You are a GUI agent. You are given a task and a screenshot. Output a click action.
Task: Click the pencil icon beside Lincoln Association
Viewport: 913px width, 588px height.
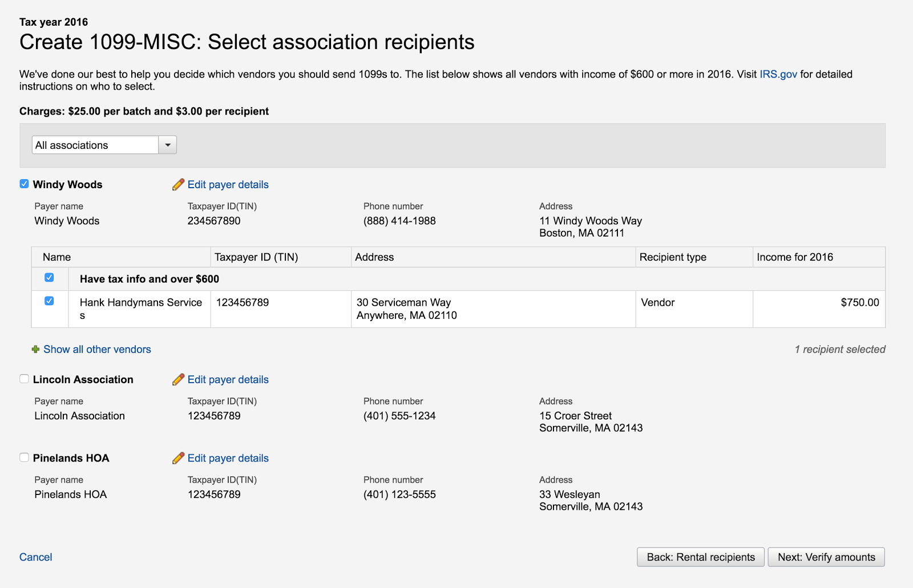tap(178, 379)
